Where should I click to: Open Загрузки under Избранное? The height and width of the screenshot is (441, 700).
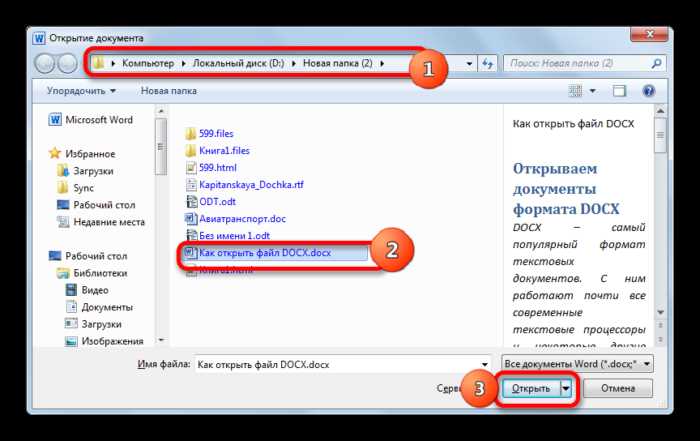coord(85,171)
